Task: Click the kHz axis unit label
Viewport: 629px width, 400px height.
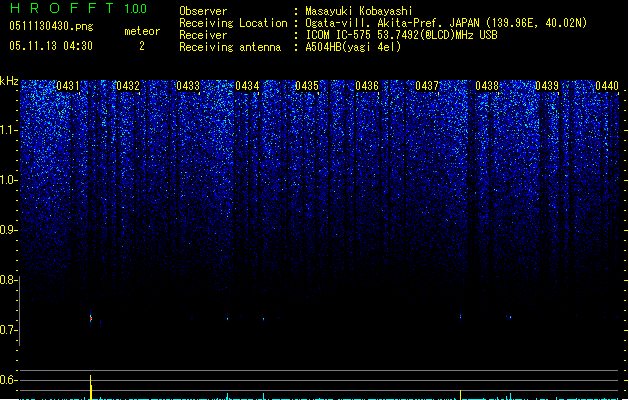Action: [x=9, y=81]
